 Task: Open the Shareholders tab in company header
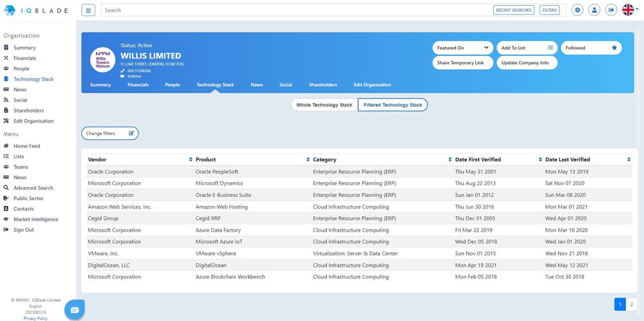click(x=323, y=85)
